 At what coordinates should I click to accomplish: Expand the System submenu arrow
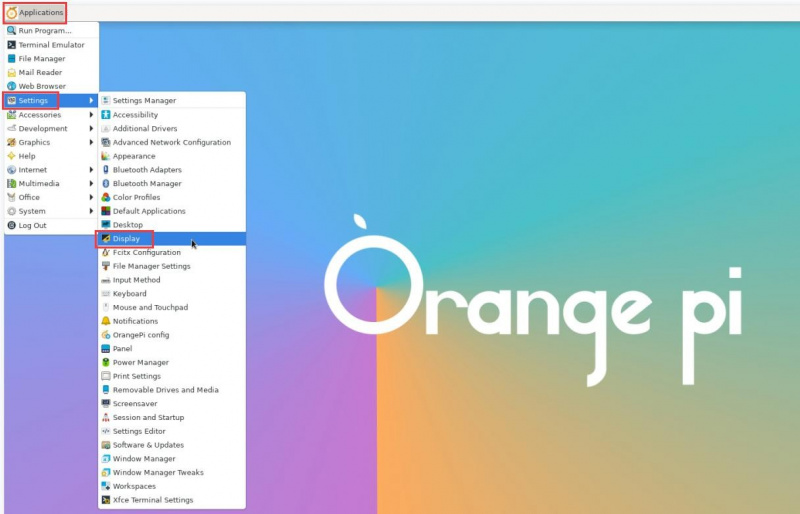click(x=91, y=211)
